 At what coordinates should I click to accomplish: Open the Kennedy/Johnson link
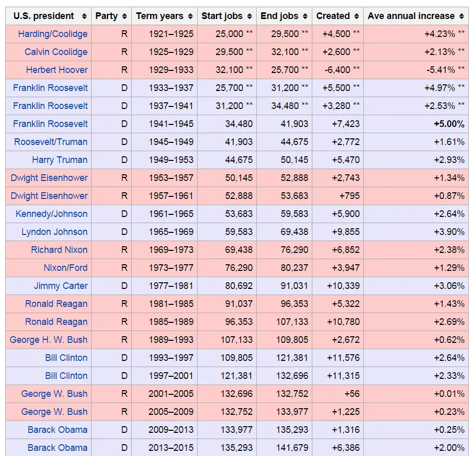click(x=51, y=214)
